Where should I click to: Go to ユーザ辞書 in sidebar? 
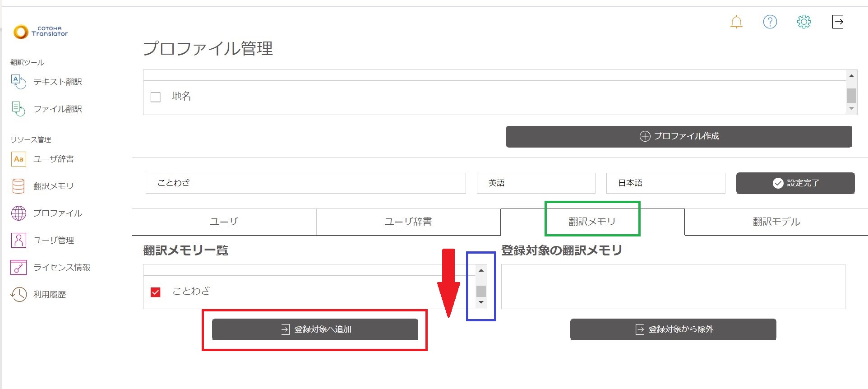53,159
